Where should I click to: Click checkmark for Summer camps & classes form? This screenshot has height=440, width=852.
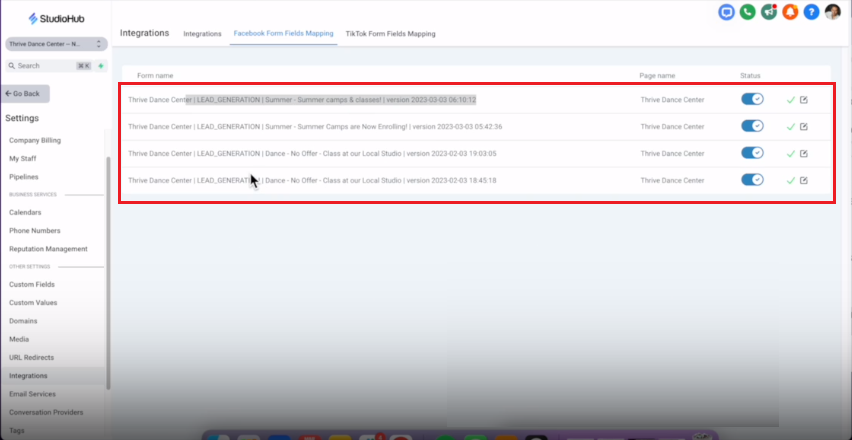tap(791, 100)
